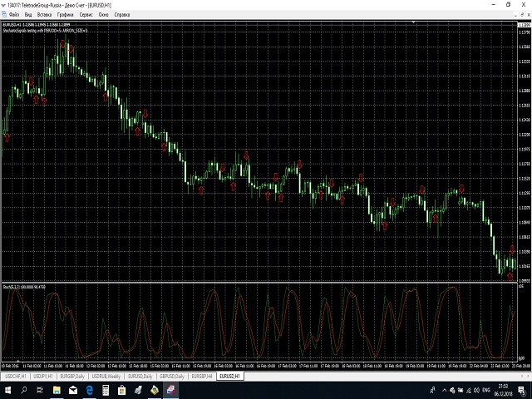Open the Вид menu
The image size is (532, 399).
[29, 15]
